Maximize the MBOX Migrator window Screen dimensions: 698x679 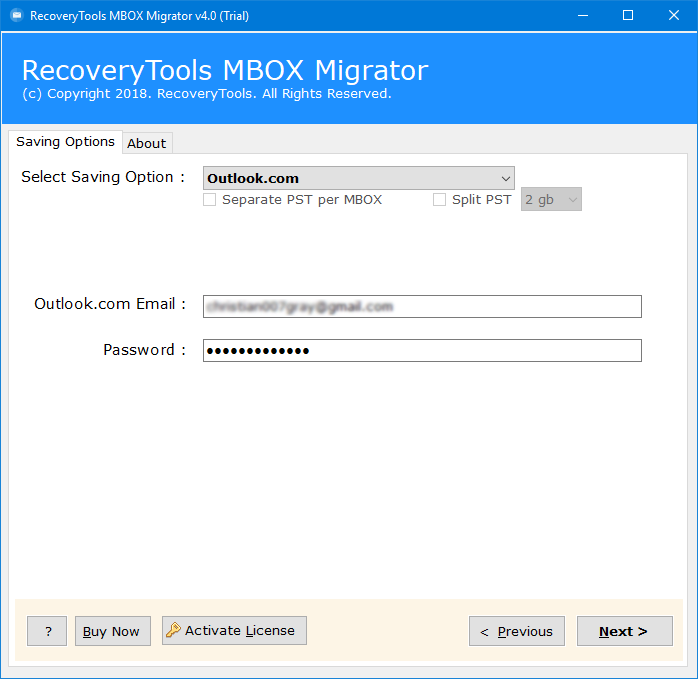[x=628, y=16]
